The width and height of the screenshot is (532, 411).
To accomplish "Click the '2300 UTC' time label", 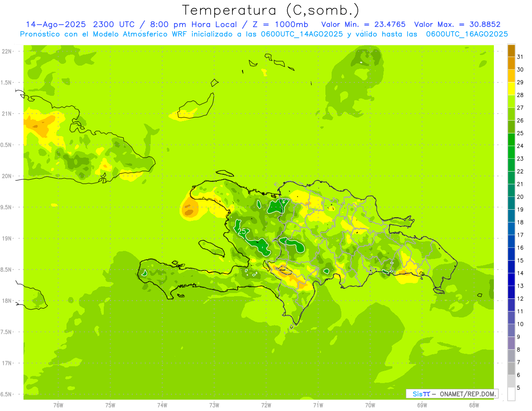I will coord(116,24).
